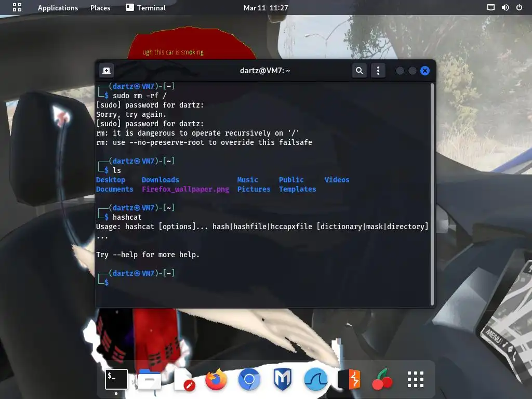The width and height of the screenshot is (532, 399).
Task: Click 'Sorry, try again.' output line
Action: point(131,115)
